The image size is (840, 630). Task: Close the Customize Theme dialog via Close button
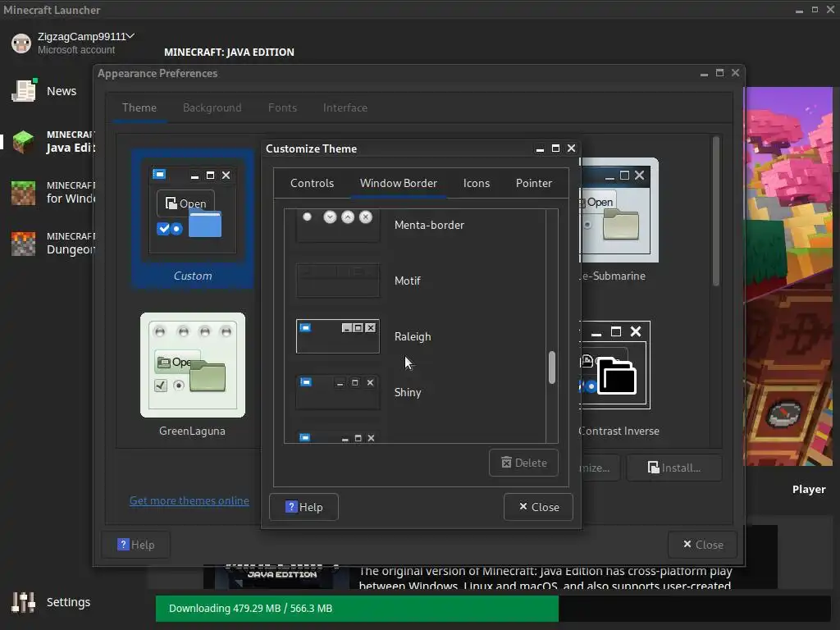click(538, 507)
